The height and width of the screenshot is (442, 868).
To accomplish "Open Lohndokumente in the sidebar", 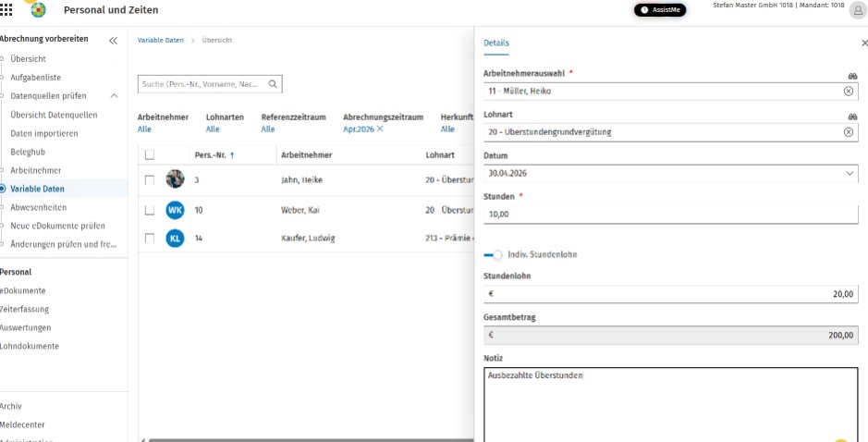I will (30, 346).
